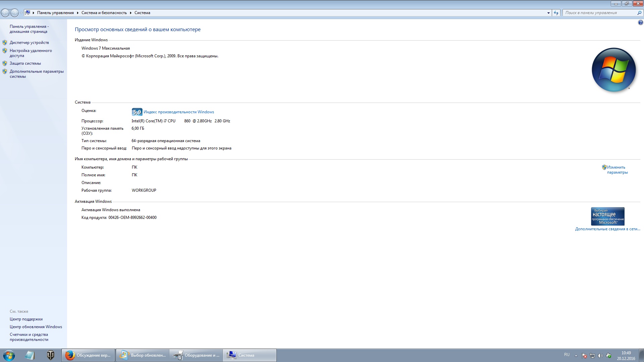Open the blue Help question-mark icon
Screen dimensions: 644x362
coord(640,23)
